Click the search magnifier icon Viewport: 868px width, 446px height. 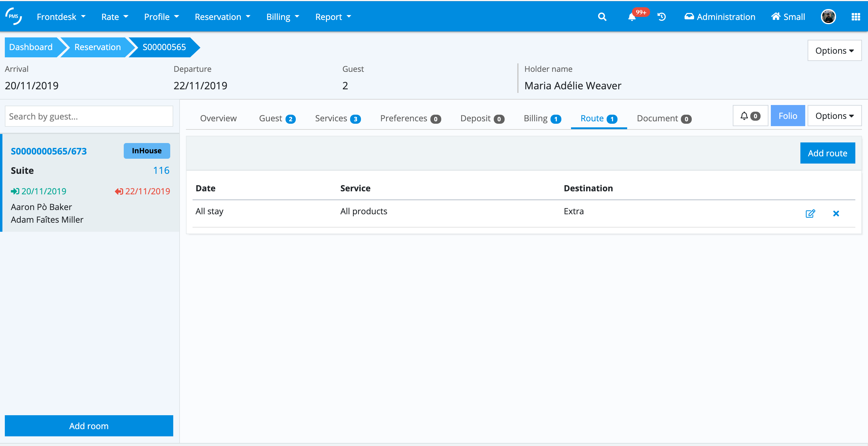[602, 17]
